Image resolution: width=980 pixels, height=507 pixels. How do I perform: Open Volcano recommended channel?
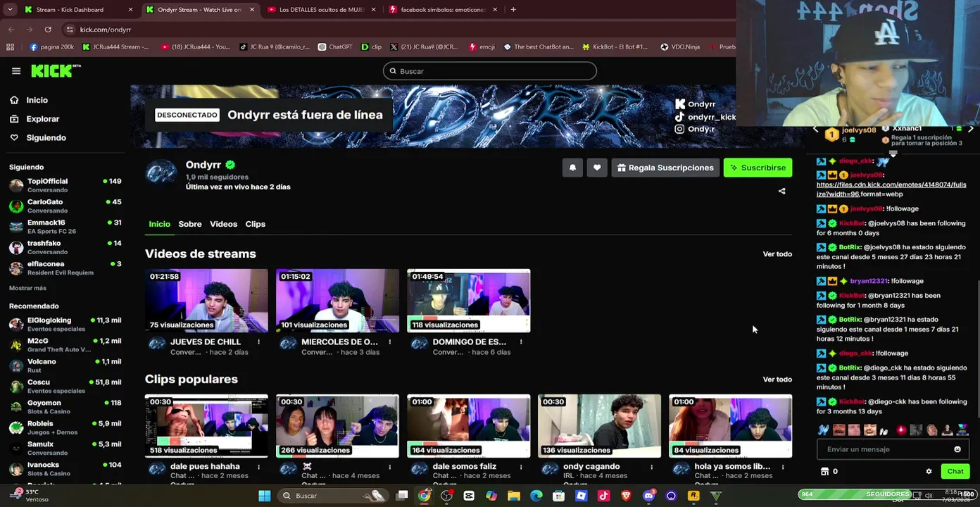click(x=65, y=365)
